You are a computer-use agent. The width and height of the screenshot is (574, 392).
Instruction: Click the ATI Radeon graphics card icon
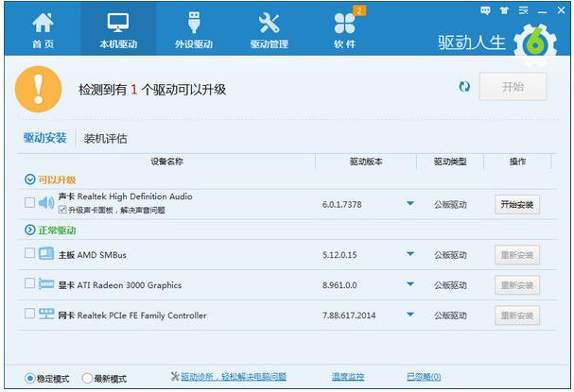click(46, 283)
